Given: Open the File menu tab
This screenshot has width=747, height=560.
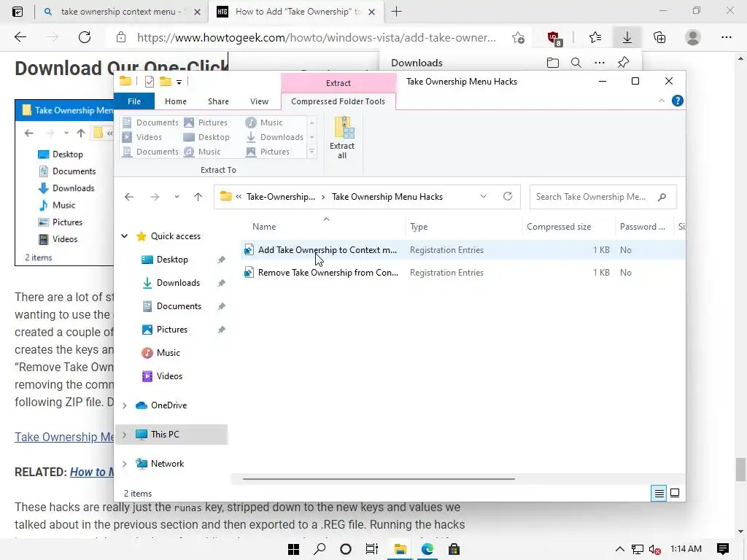Looking at the screenshot, I should tap(134, 101).
